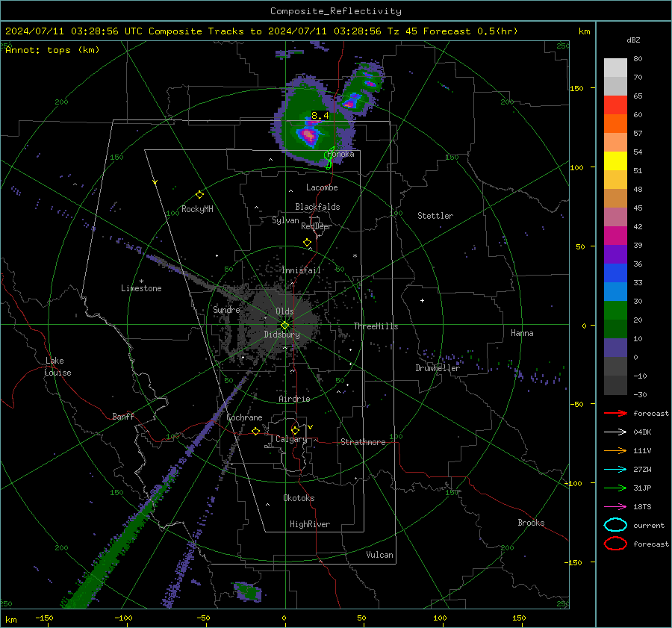This screenshot has height=628, width=672.
Task: Click the magenta 18TS arrow in legend
Action: click(615, 507)
